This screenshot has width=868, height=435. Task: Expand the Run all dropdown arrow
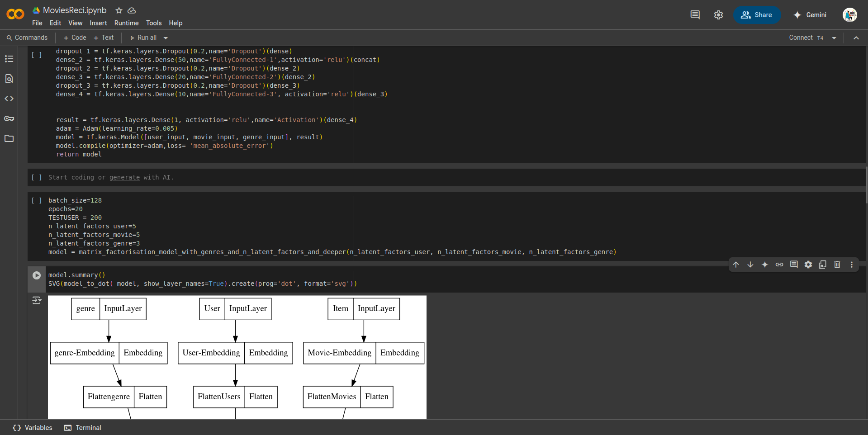tap(166, 38)
